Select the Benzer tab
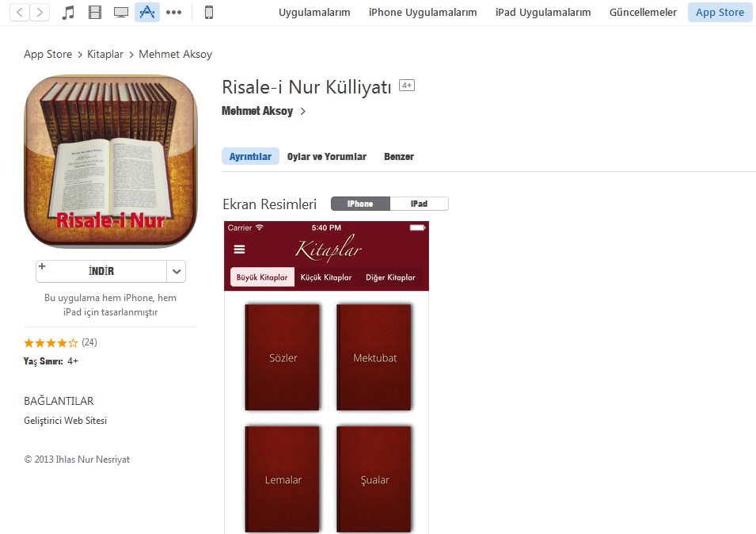The width and height of the screenshot is (756, 534). click(399, 157)
